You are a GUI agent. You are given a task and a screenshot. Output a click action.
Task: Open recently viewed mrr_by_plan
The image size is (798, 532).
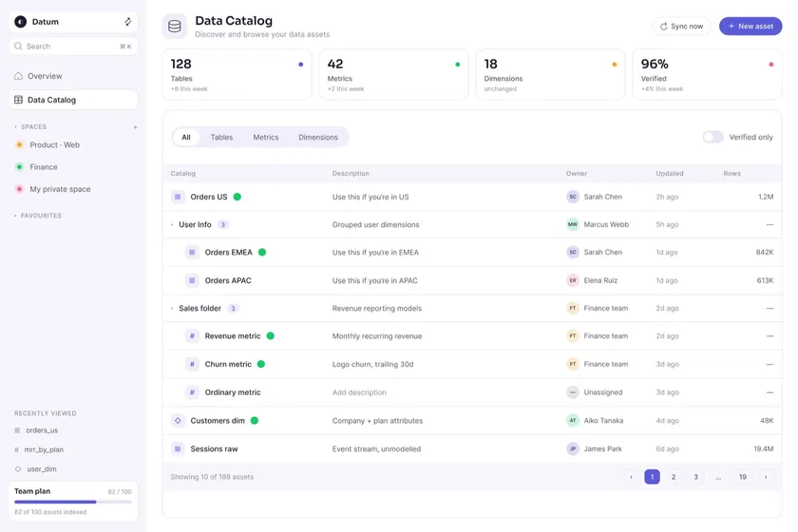click(x=44, y=449)
